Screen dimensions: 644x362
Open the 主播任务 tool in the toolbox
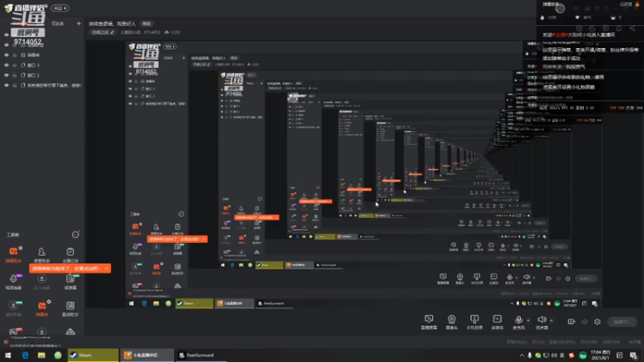tap(70, 254)
